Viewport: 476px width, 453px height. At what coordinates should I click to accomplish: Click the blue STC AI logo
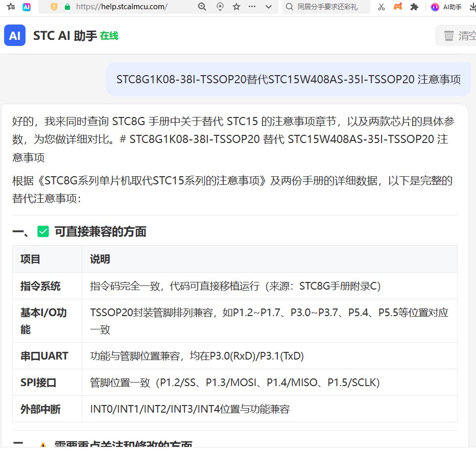coord(15,35)
